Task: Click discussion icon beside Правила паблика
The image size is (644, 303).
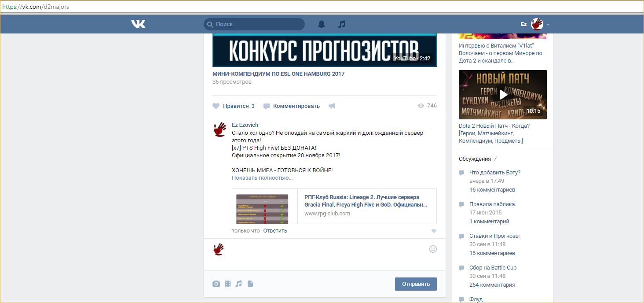Action: [x=461, y=205]
